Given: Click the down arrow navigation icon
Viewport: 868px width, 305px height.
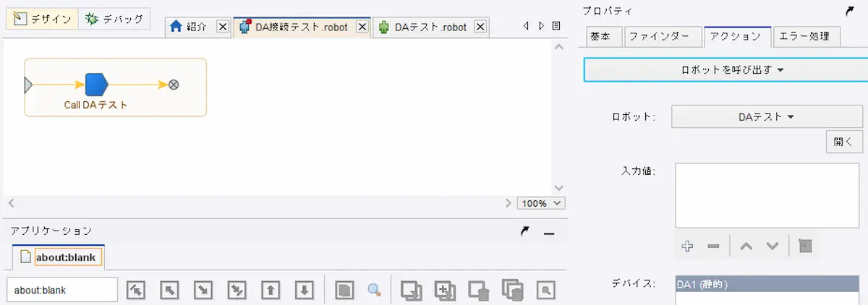Looking at the screenshot, I should (305, 290).
